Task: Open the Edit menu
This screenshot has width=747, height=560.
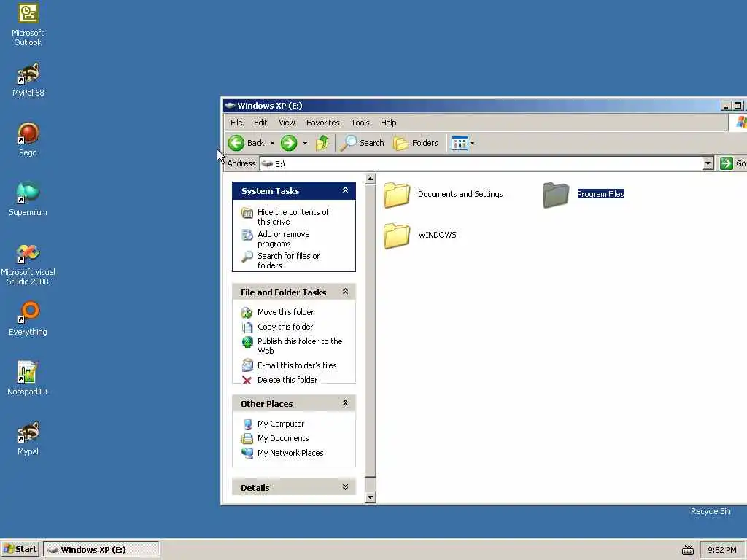Action: point(260,122)
